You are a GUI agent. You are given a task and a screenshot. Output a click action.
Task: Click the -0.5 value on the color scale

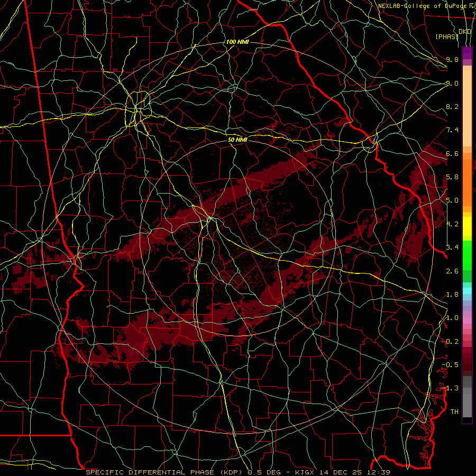click(x=450, y=364)
